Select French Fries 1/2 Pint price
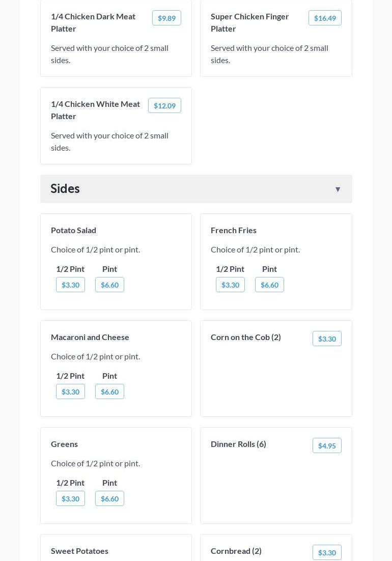 pos(230,285)
